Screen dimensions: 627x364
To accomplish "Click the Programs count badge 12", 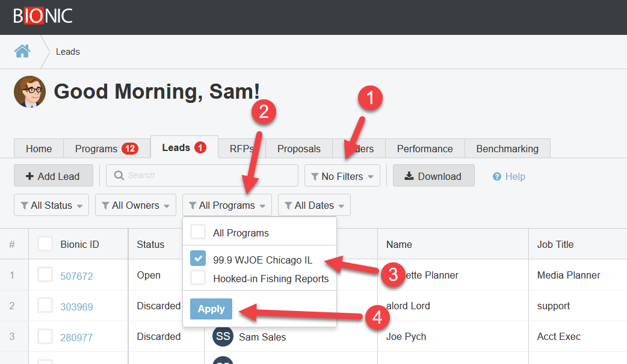I will (x=130, y=149).
